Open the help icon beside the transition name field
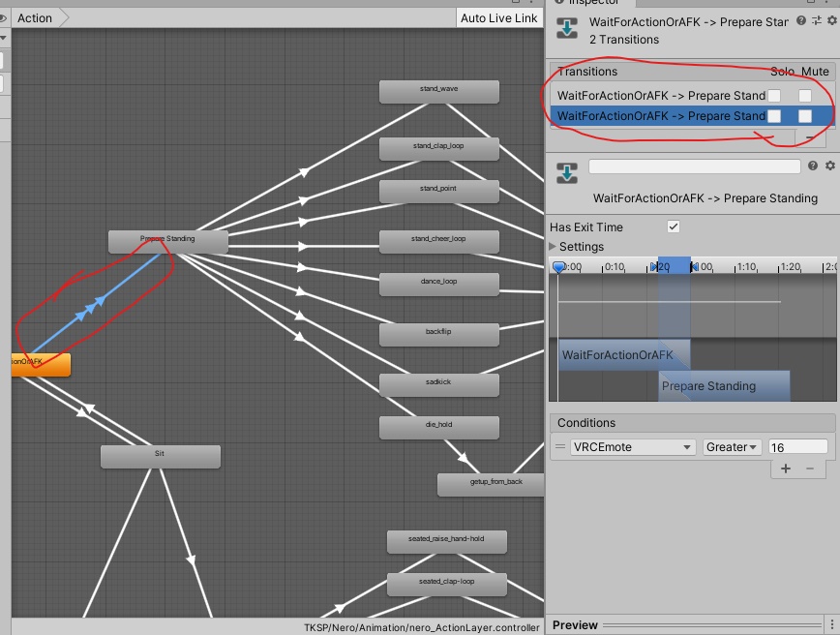The height and width of the screenshot is (635, 840). tap(813, 166)
